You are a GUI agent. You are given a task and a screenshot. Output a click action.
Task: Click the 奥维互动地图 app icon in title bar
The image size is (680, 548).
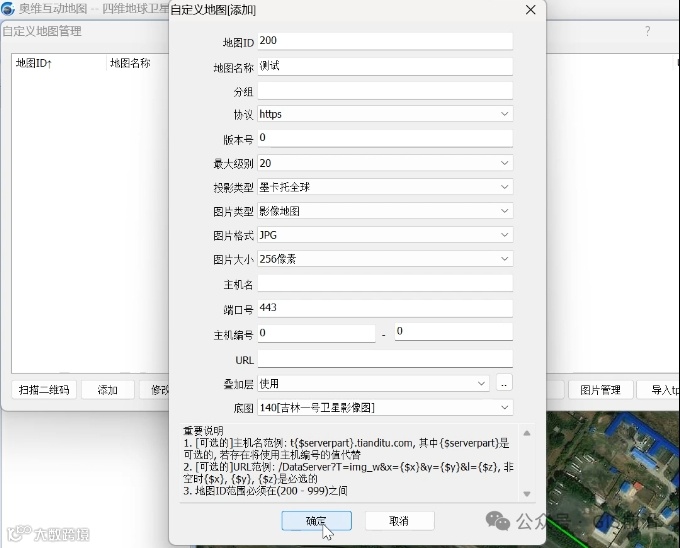pos(8,8)
